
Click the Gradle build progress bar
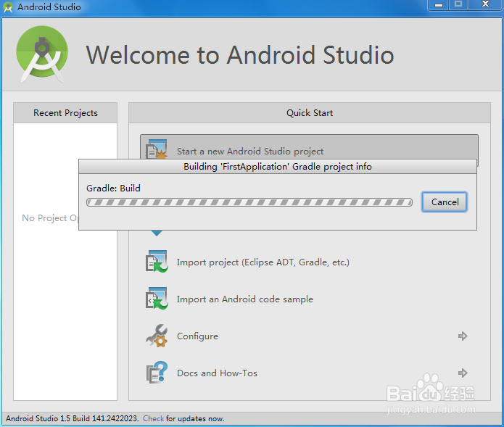point(249,202)
